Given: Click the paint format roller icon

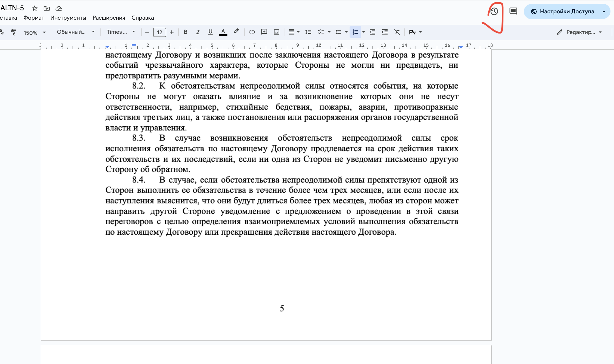Looking at the screenshot, I should 14,32.
